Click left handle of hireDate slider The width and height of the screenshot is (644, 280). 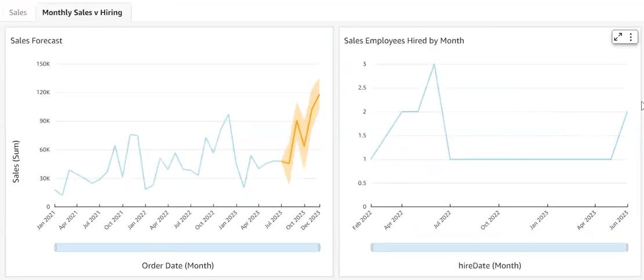[x=372, y=247]
